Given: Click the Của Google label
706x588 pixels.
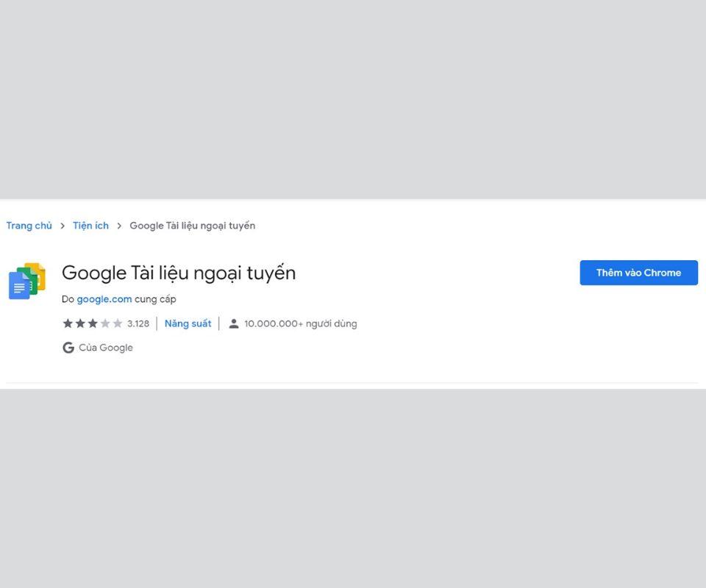Looking at the screenshot, I should 106,348.
